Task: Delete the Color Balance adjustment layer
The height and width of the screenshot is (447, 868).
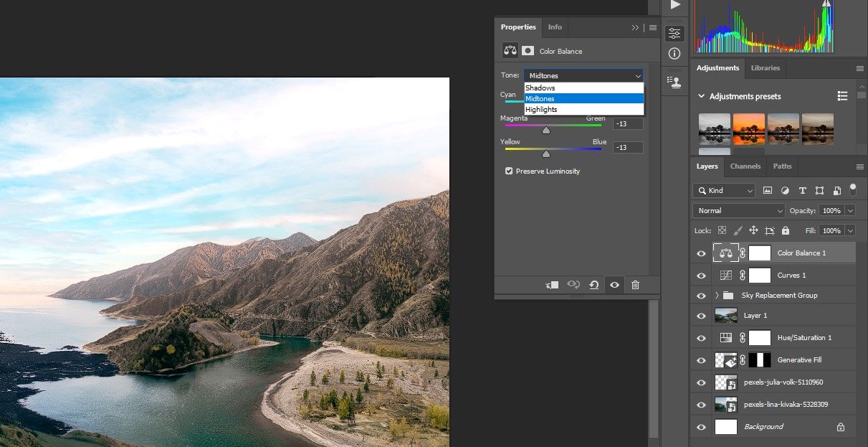Action: (635, 285)
